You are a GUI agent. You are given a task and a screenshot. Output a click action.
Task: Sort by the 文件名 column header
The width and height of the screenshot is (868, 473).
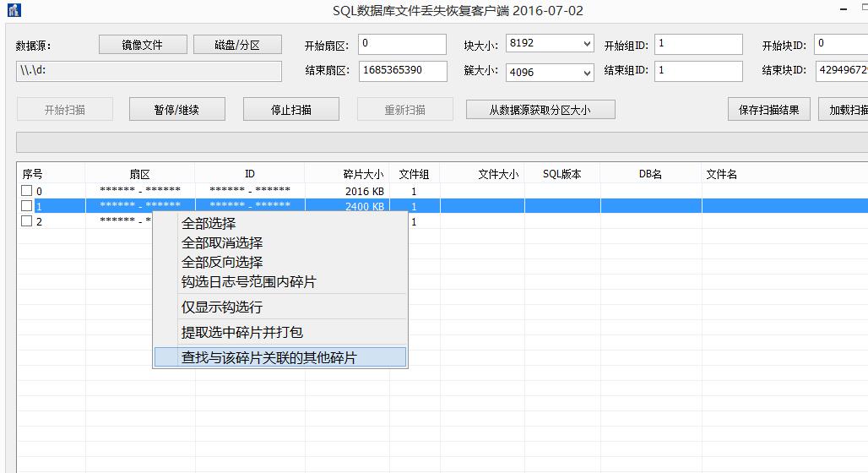pyautogui.click(x=784, y=174)
